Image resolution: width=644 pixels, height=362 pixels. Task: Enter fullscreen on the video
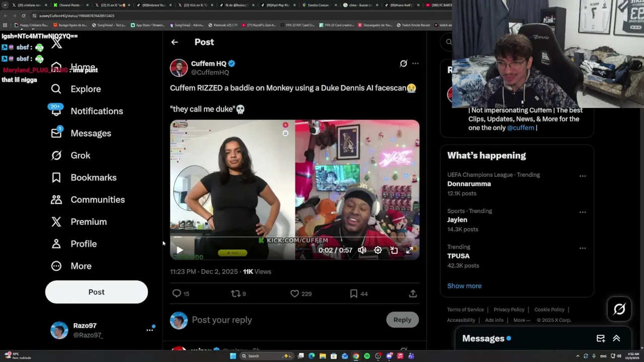410,250
